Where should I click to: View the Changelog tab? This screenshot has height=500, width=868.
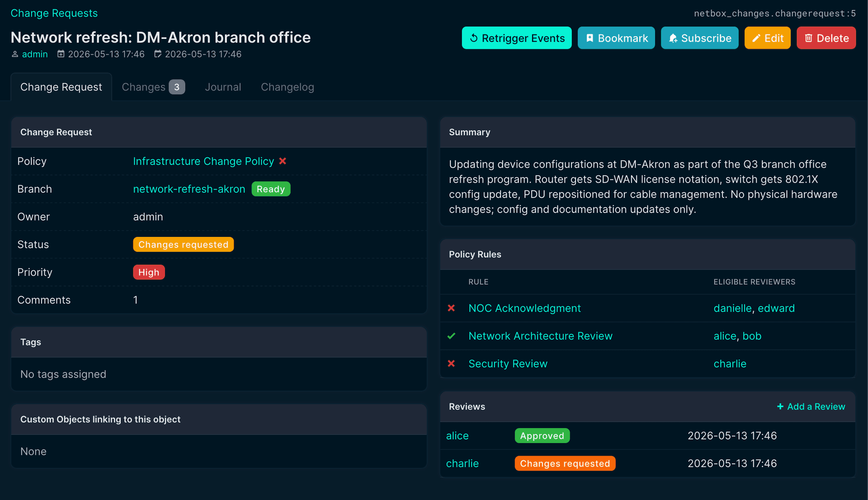click(x=288, y=87)
